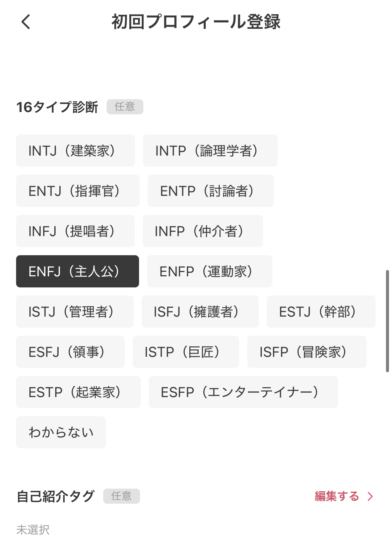
Task: Select ESFP(エンターテイナー) chip
Action: point(243,392)
